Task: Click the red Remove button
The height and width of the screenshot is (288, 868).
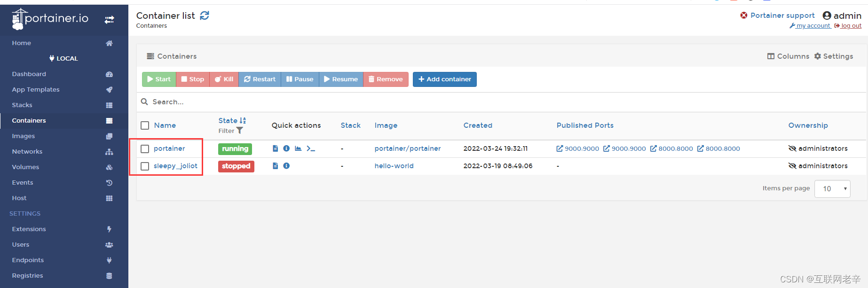Action: 386,79
